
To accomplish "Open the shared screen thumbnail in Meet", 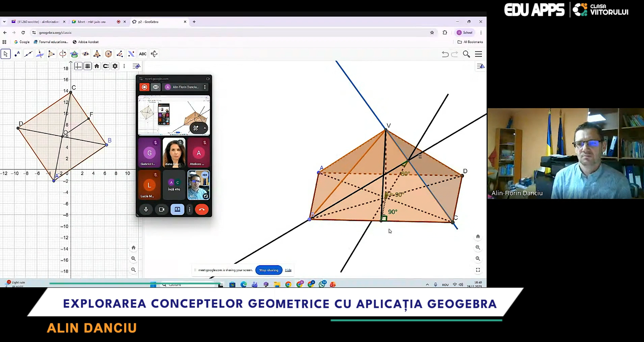I will click(x=174, y=115).
